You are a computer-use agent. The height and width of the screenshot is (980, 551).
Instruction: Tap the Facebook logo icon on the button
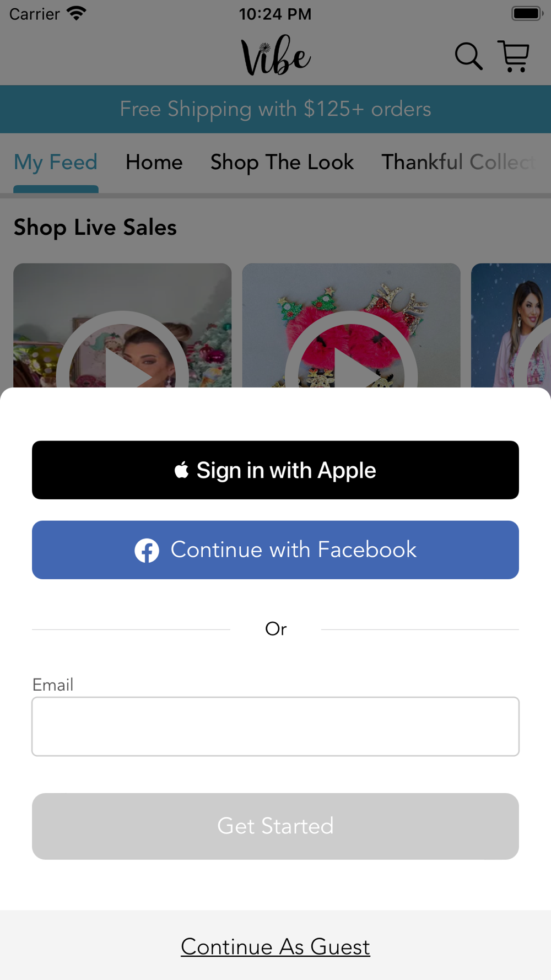(147, 550)
